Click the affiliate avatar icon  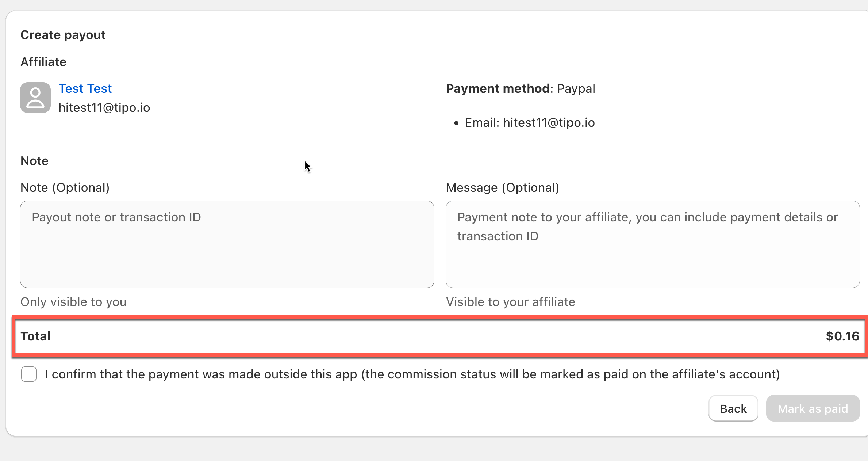[x=35, y=98]
